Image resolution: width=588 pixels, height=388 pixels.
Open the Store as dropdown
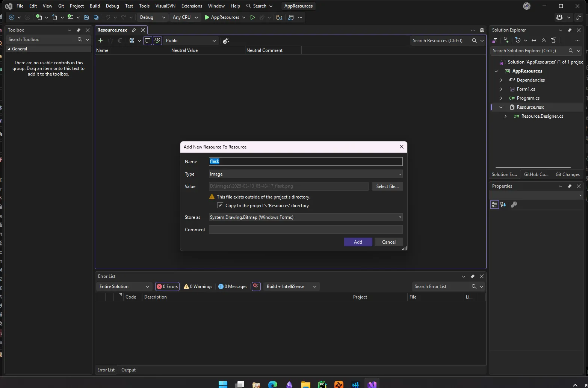pyautogui.click(x=305, y=217)
